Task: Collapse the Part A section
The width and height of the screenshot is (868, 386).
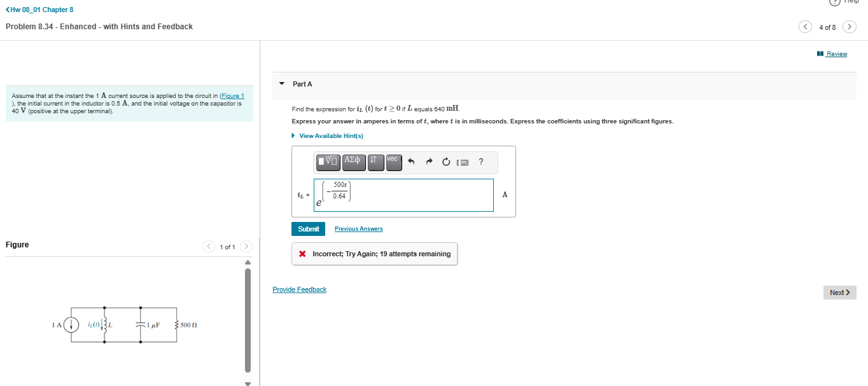Action: [x=281, y=83]
